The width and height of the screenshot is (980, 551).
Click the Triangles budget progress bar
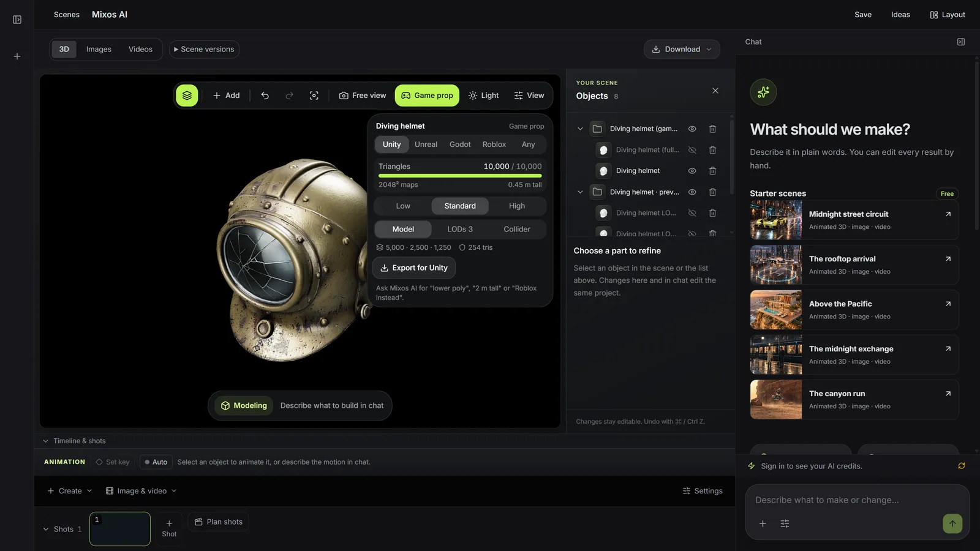point(460,176)
